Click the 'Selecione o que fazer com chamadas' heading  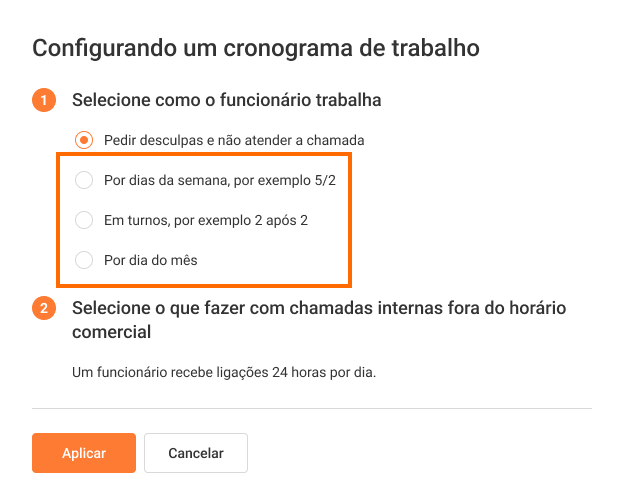coord(333,307)
